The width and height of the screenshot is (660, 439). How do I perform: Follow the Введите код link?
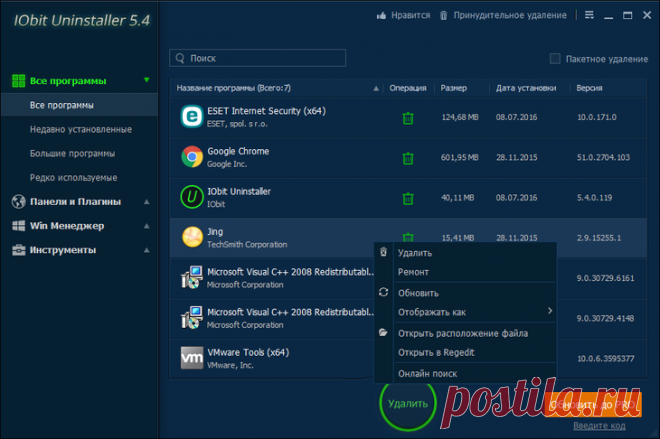(x=599, y=426)
